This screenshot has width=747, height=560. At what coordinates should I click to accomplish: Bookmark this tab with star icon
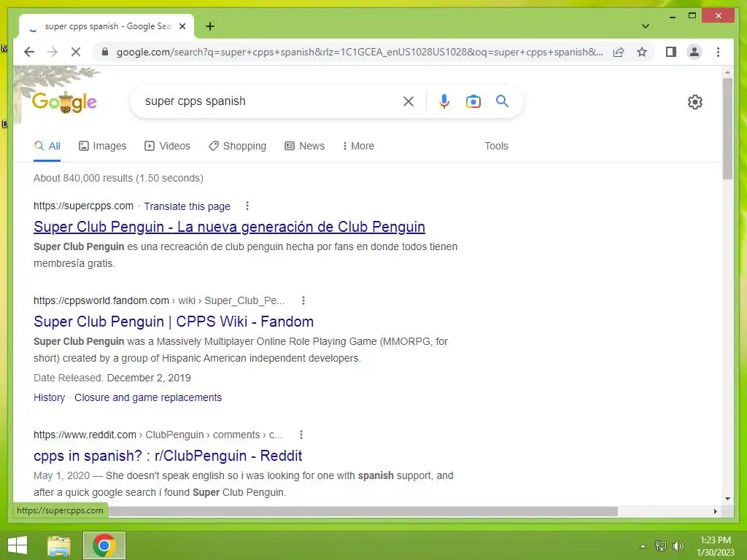click(642, 52)
